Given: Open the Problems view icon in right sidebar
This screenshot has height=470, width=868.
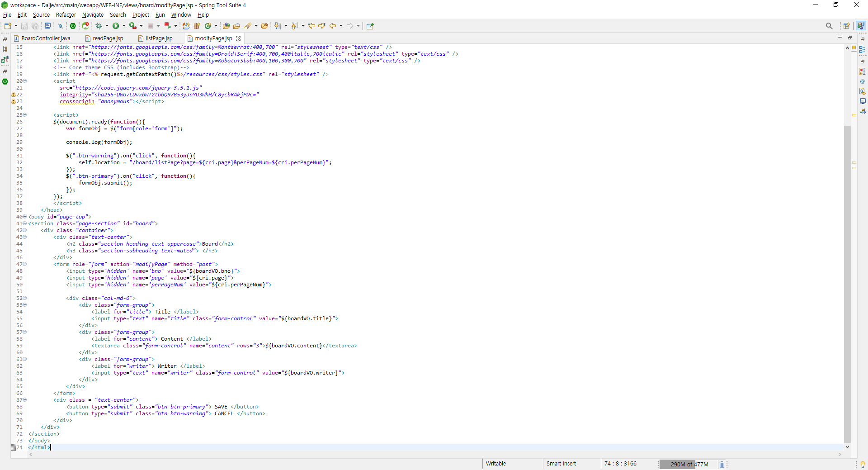Looking at the screenshot, I should [863, 71].
